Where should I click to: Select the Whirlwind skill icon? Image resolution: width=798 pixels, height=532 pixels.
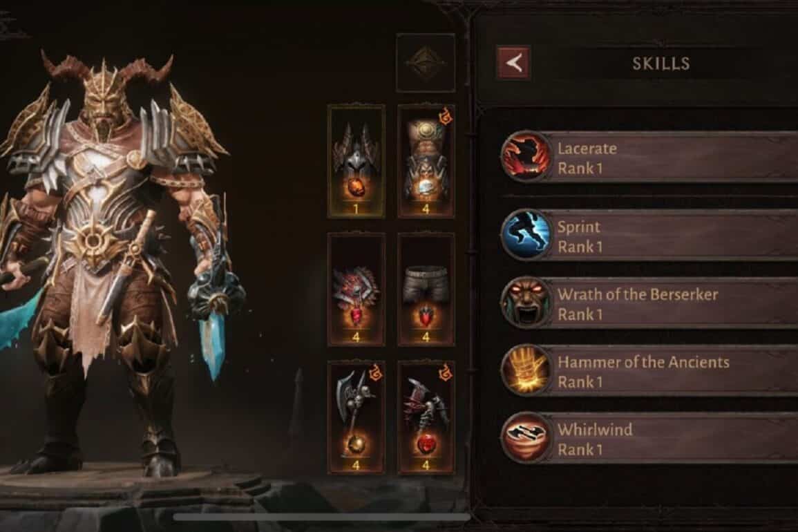(x=526, y=437)
